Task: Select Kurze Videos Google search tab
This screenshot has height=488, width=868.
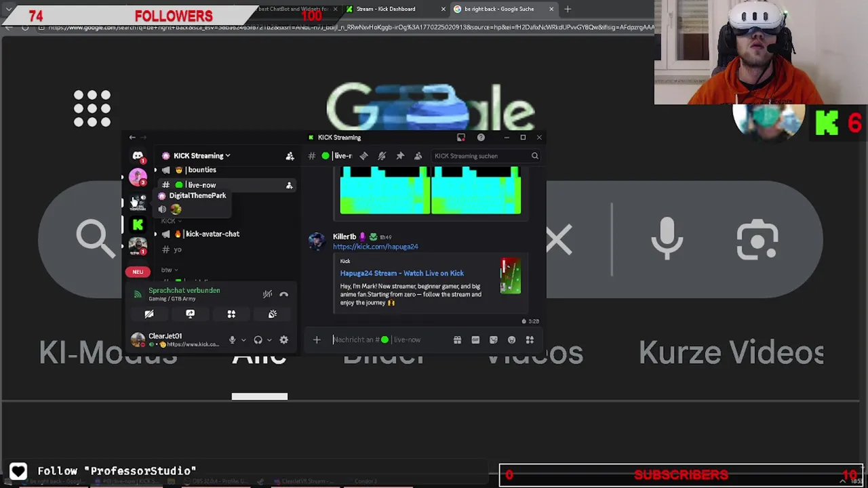Action: [x=731, y=353]
